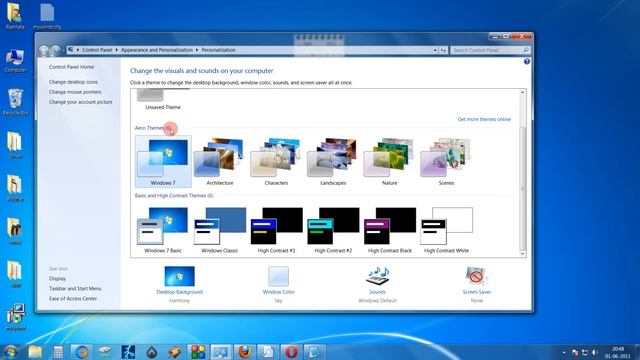Image resolution: width=640 pixels, height=360 pixels.
Task: Click Get more themes online link
Action: [x=484, y=119]
